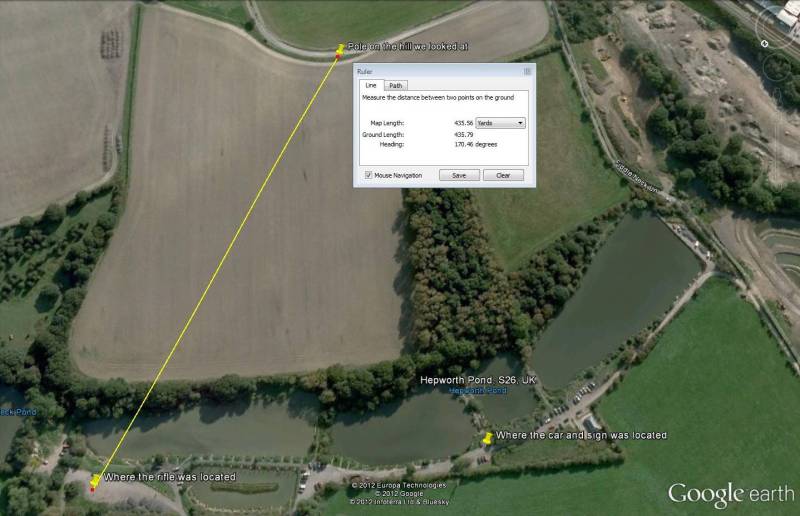This screenshot has height=516, width=800.
Task: Click the Clear button to remove measurement
Action: (x=503, y=175)
